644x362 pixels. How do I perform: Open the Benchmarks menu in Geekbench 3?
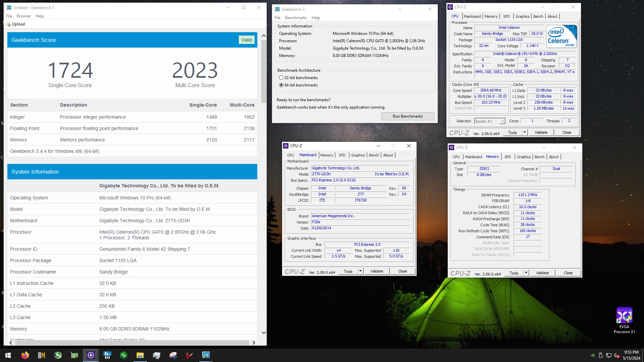296,18
